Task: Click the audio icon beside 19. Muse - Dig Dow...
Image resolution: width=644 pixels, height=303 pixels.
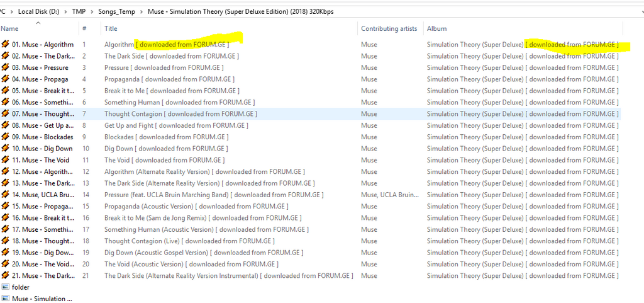Action: point(5,253)
